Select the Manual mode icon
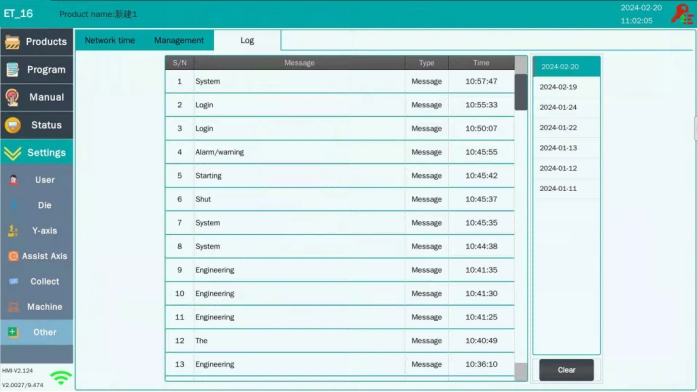Viewport: 697px width, 392px height. [x=12, y=97]
